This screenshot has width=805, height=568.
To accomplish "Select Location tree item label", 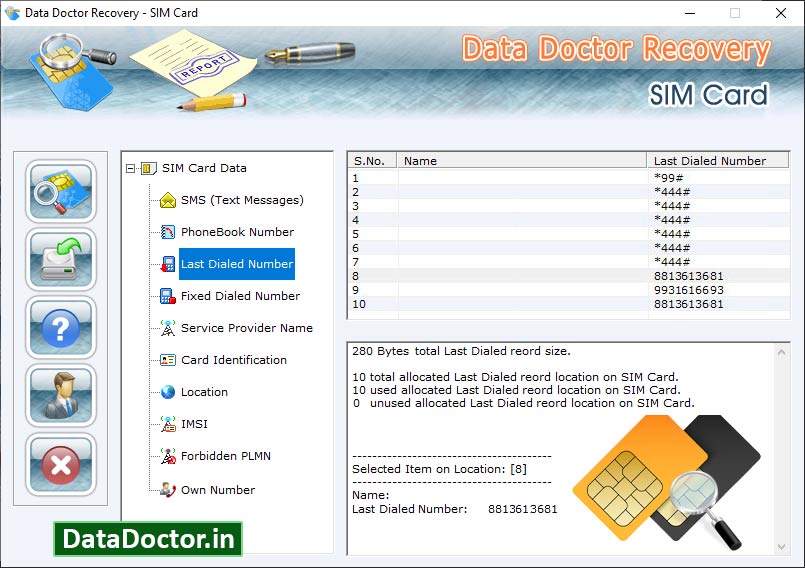I will (x=204, y=392).
